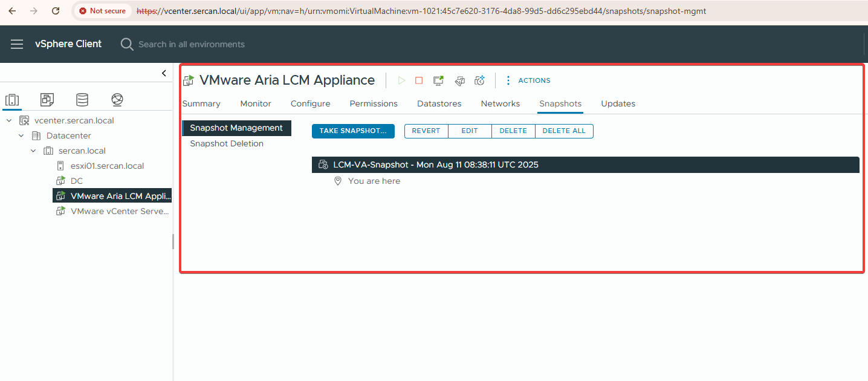Switch to the Networks tab

[500, 103]
